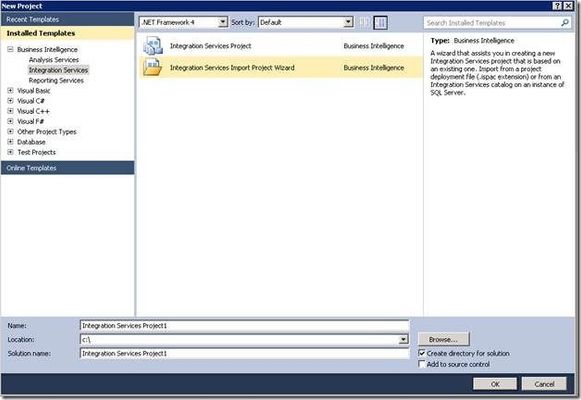Click the Browse... button
581x400 pixels.
[x=444, y=339]
